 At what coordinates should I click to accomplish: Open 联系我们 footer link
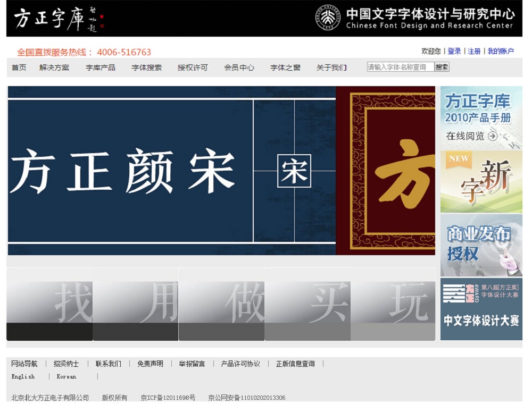[108, 364]
